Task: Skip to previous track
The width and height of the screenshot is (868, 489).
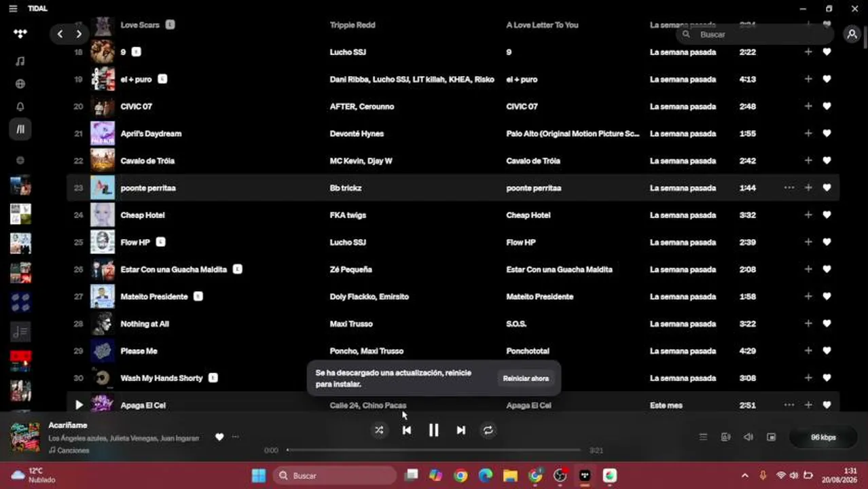Action: [406, 430]
